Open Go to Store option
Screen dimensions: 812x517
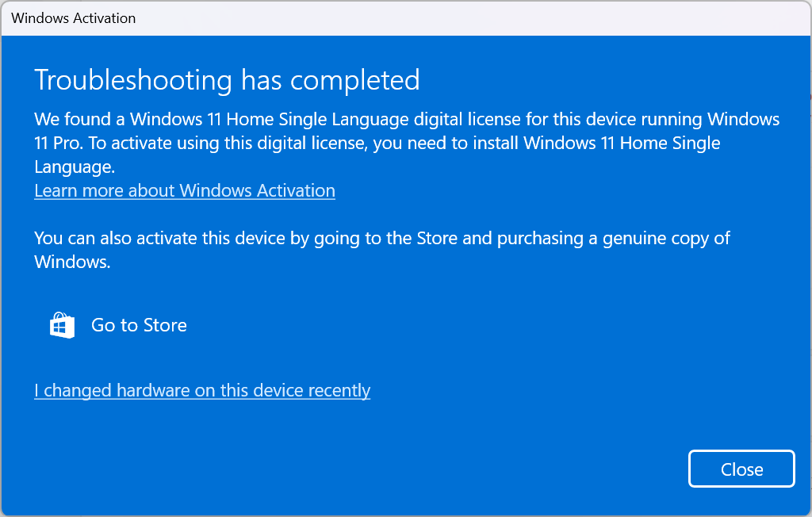point(118,325)
